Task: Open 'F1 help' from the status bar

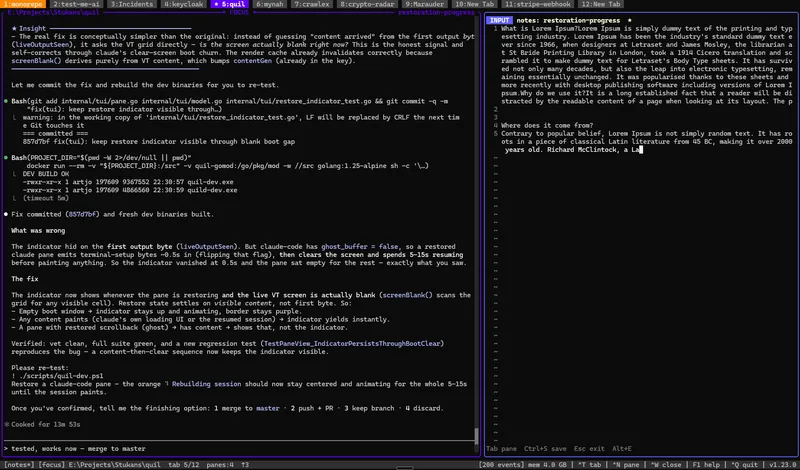Action: tap(706, 465)
